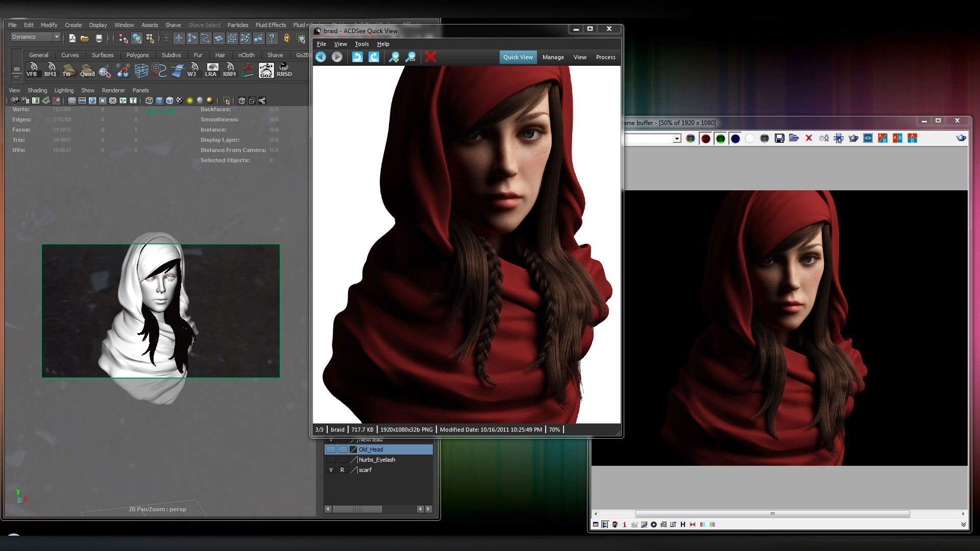Viewport: 980px width, 551px height.
Task: Create a new scene with the new-file icon
Action: coord(72,38)
